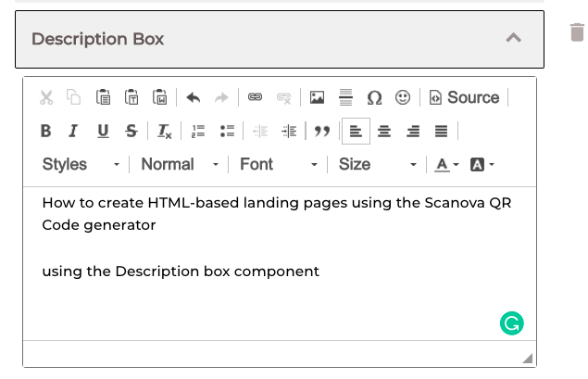
Task: Increase the paragraph indent
Action: [289, 132]
